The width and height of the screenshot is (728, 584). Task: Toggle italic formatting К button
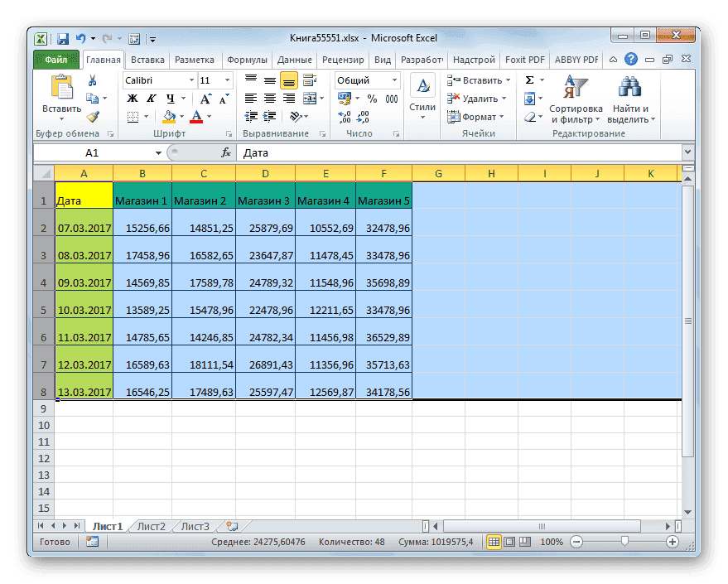pyautogui.click(x=152, y=98)
